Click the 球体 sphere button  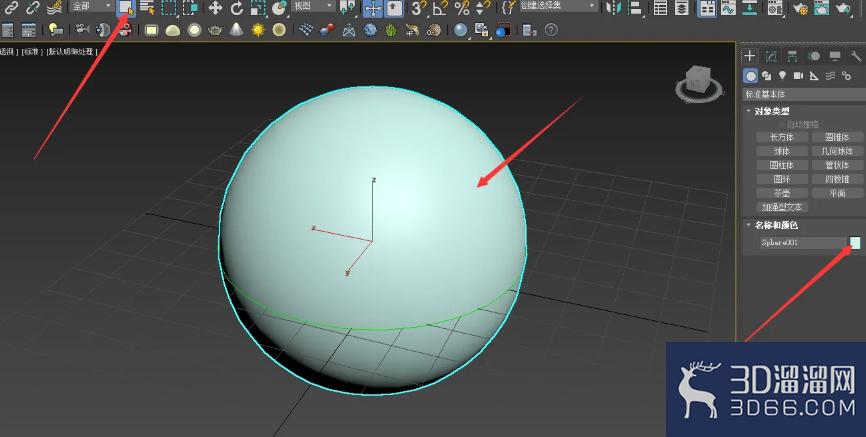coord(782,151)
